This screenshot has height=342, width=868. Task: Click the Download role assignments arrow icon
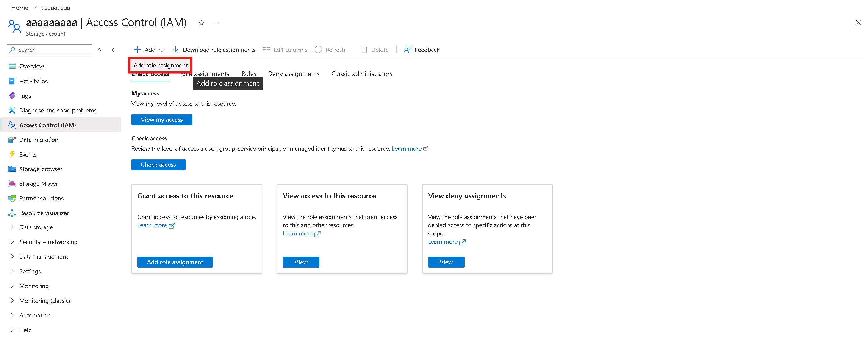tap(176, 50)
